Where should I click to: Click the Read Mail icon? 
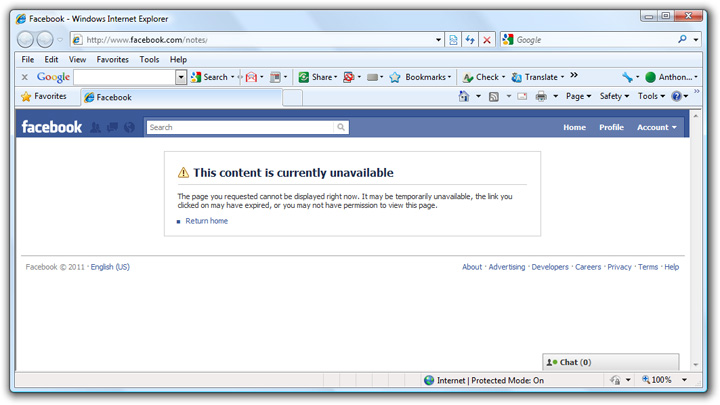pyautogui.click(x=522, y=96)
